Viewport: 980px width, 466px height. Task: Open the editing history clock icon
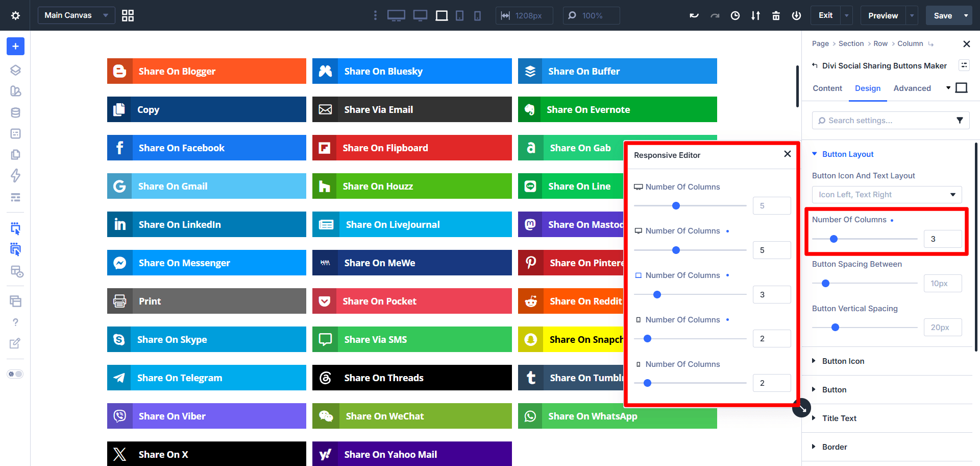[735, 15]
